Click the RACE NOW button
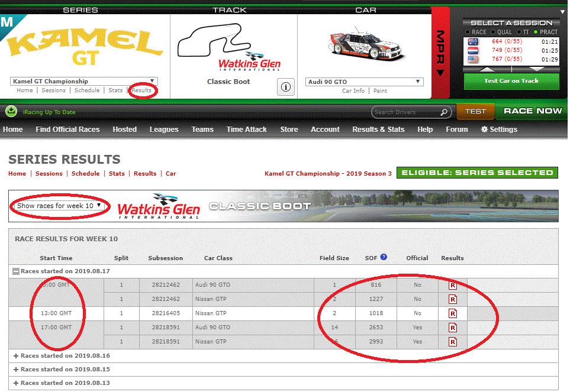 coord(533,111)
